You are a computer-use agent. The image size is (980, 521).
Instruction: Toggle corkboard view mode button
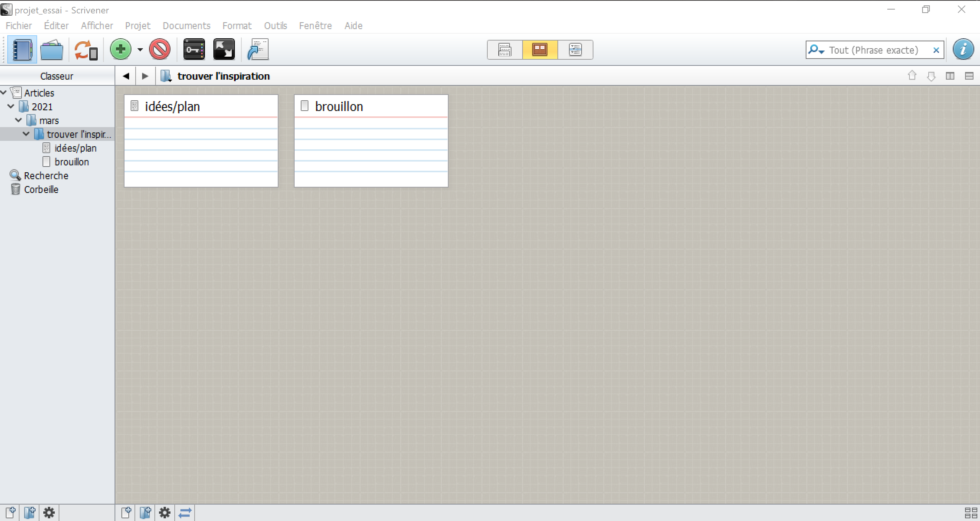[540, 50]
